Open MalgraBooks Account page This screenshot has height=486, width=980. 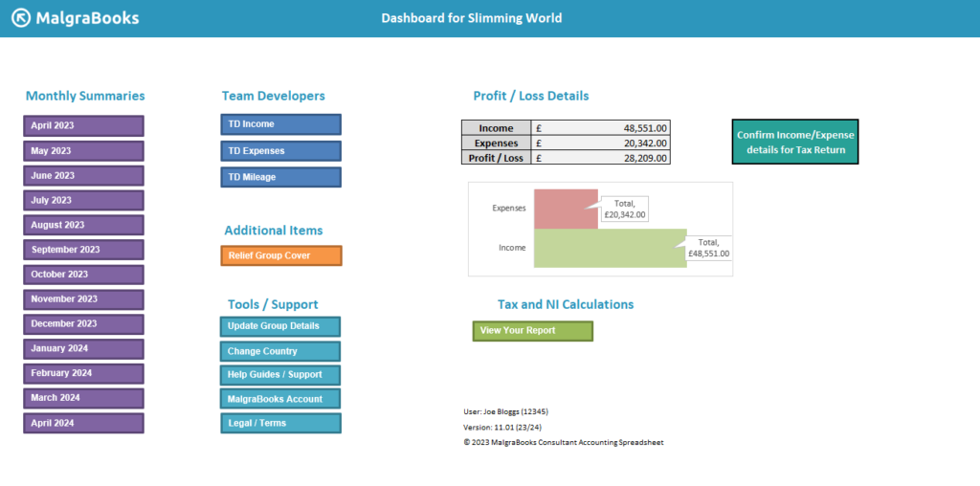[x=280, y=399]
